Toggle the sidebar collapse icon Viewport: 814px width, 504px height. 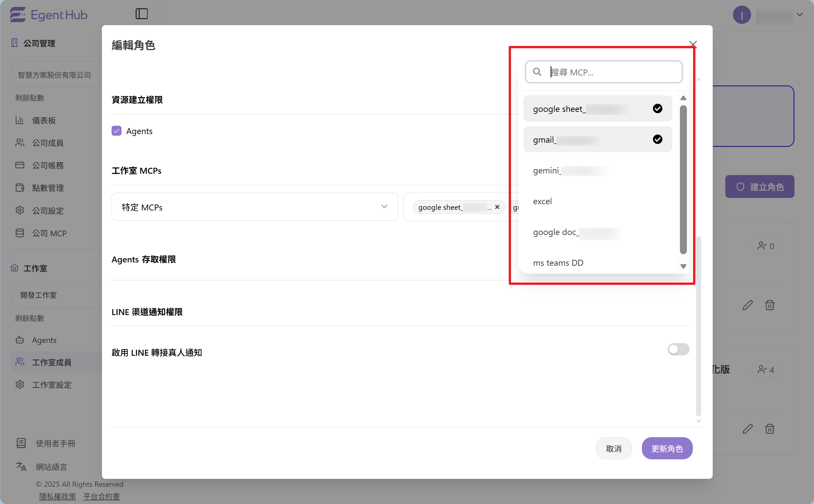(x=141, y=14)
